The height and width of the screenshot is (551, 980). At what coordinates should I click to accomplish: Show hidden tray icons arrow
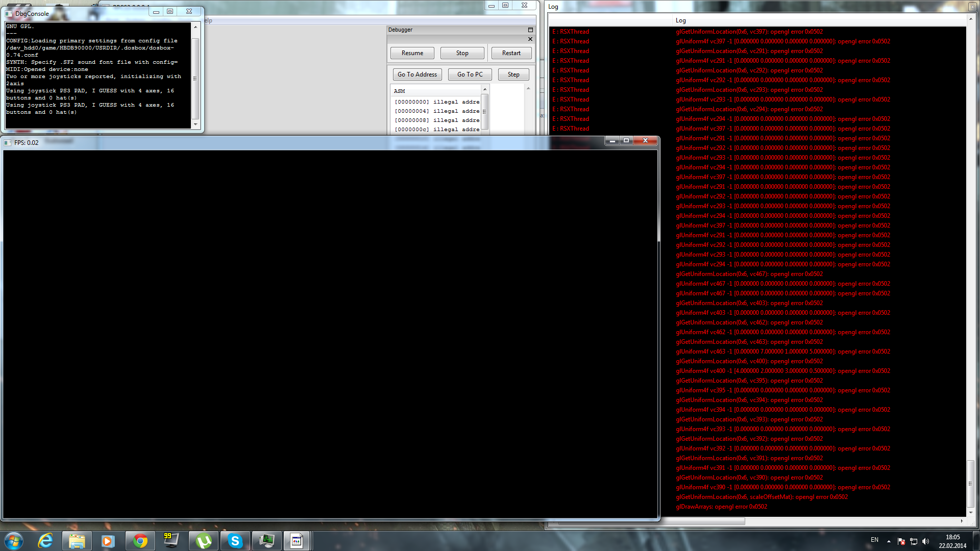click(x=889, y=541)
